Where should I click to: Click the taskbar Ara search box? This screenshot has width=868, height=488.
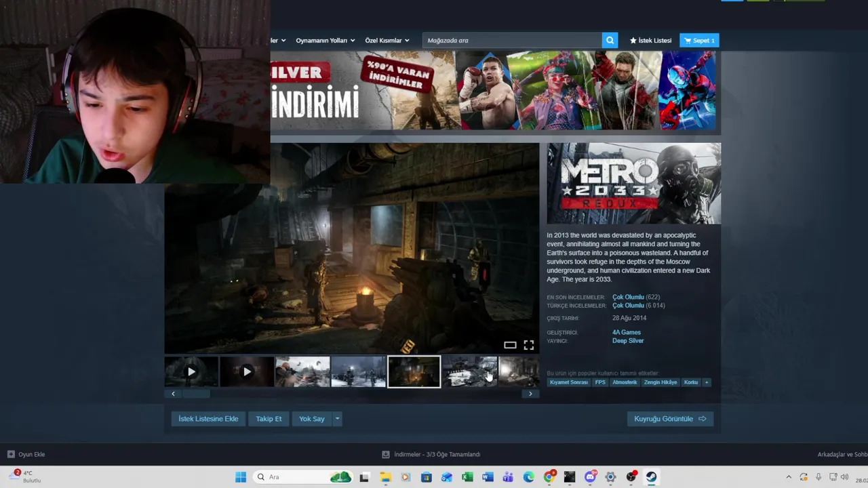tap(304, 477)
